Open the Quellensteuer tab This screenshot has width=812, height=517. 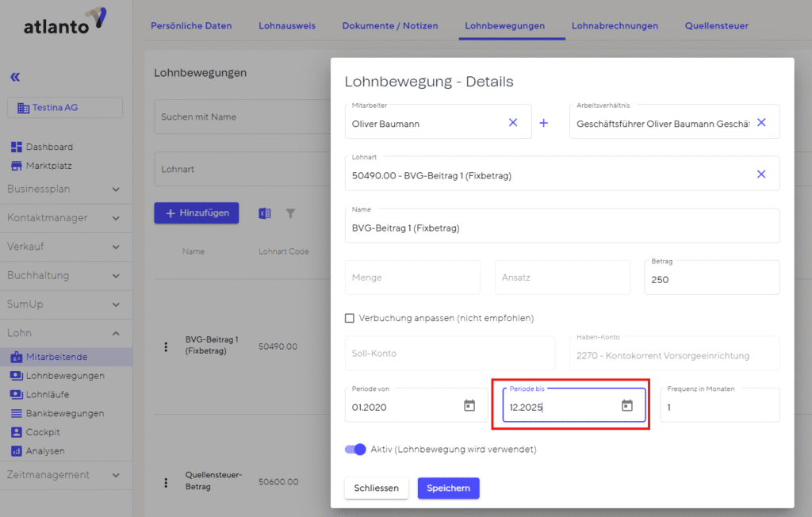click(716, 25)
